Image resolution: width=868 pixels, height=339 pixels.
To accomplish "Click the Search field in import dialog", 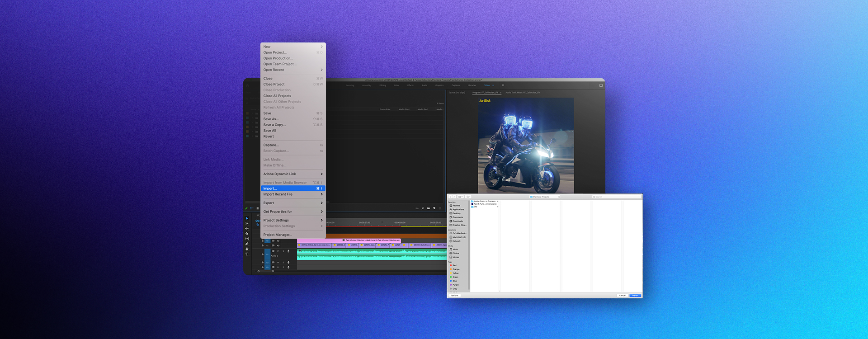I will [617, 197].
